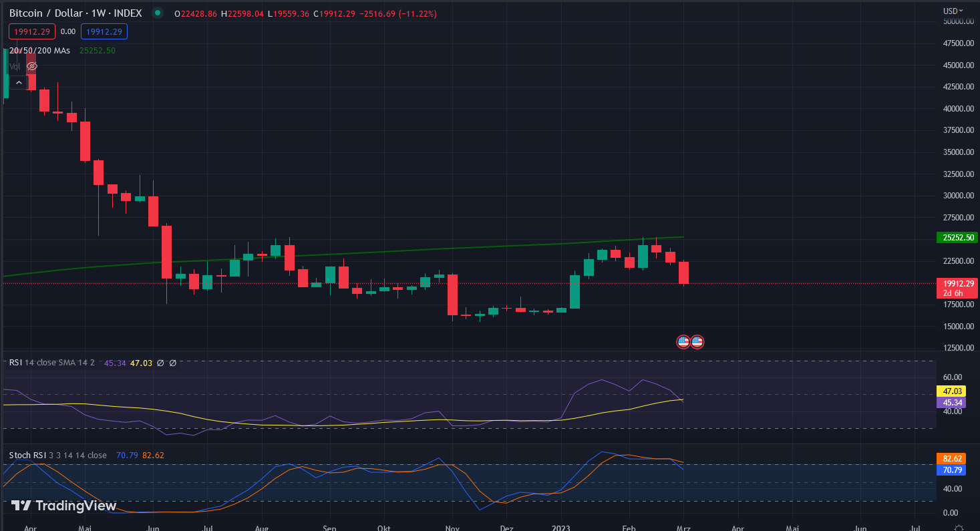Open the USD currency dropdown

[953, 11]
